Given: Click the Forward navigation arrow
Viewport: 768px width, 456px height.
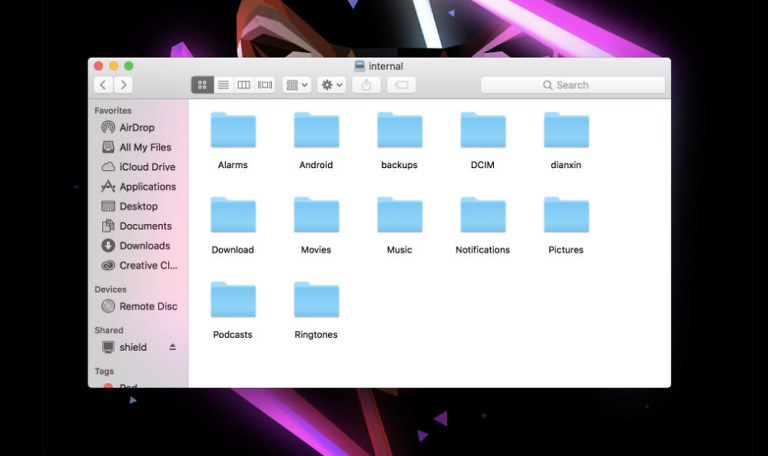Looking at the screenshot, I should (x=123, y=85).
